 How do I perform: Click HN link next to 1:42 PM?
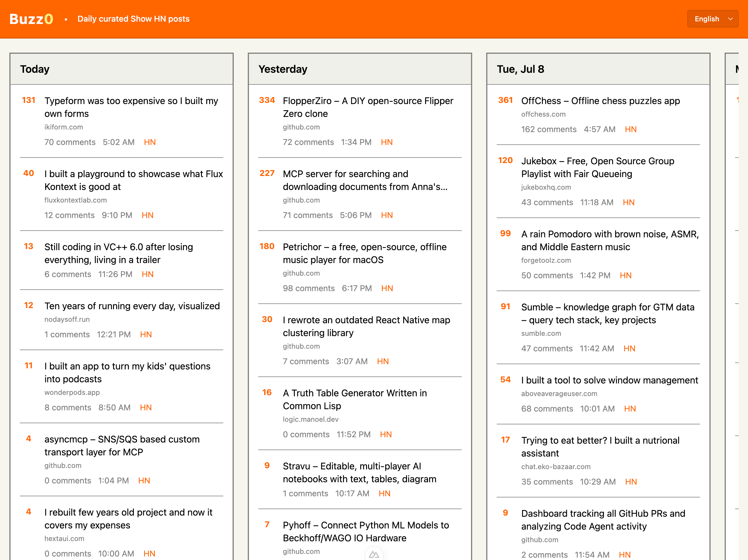pos(626,276)
